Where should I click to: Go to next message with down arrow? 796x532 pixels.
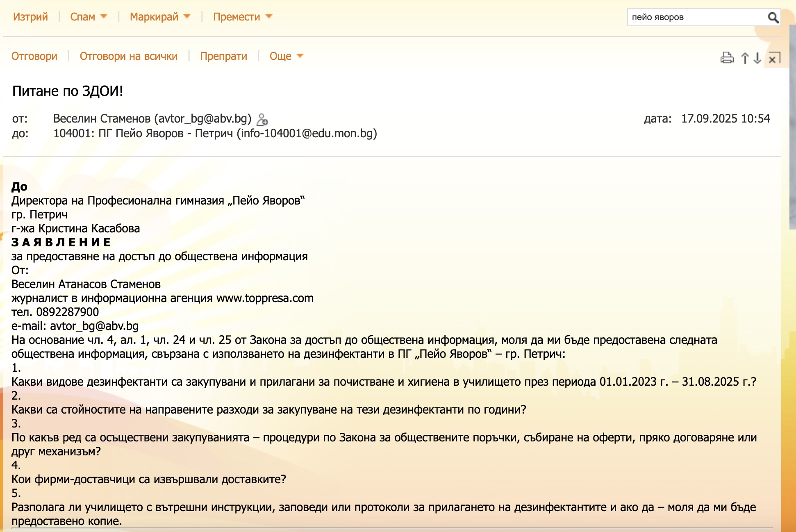(757, 58)
